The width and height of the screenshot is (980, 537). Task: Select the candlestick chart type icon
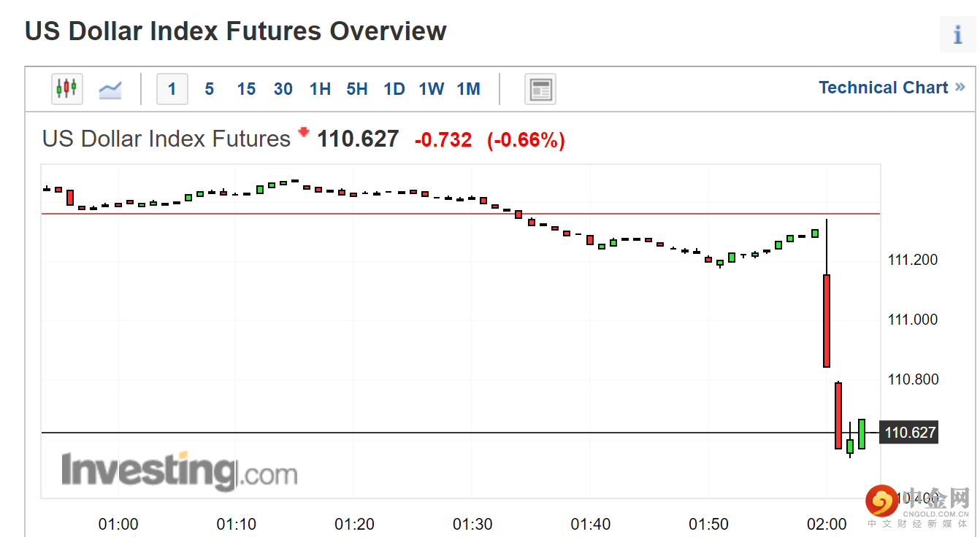point(66,89)
